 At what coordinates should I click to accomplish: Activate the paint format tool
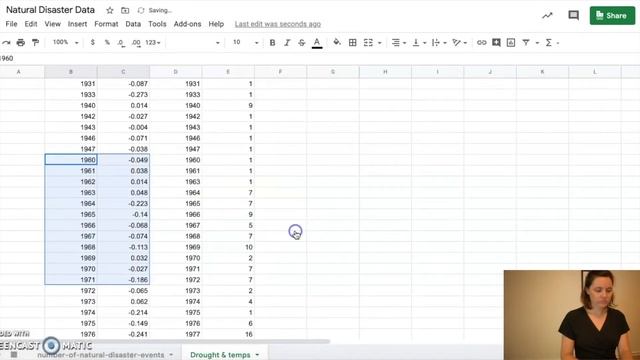(36, 42)
